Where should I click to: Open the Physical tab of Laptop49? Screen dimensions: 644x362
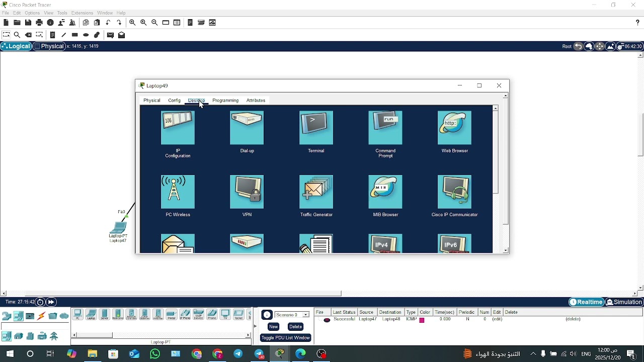(x=152, y=101)
